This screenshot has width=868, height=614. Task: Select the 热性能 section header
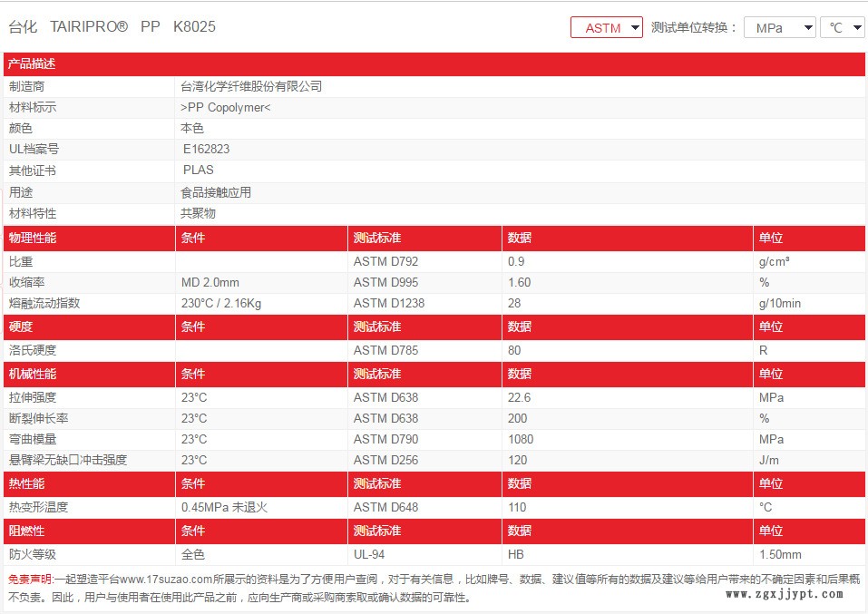[x=26, y=483]
